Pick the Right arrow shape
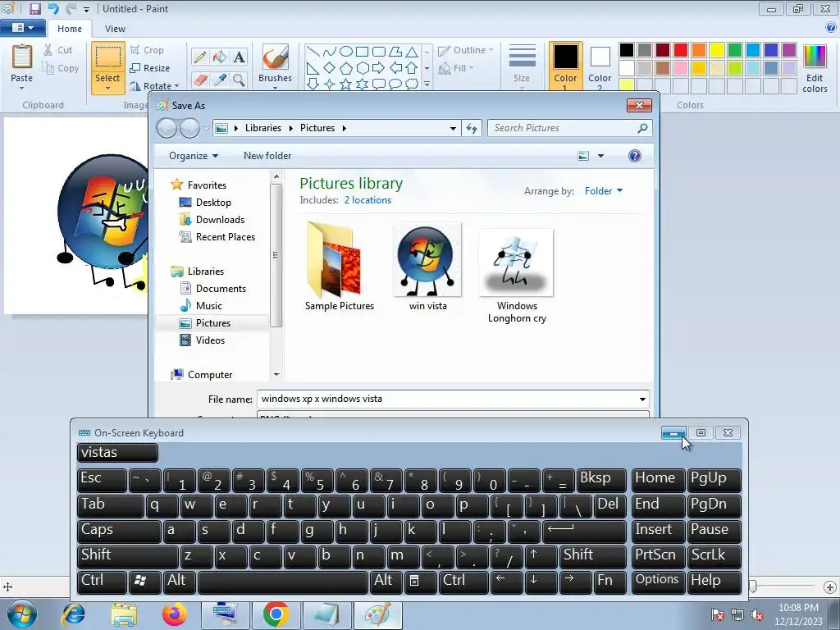Screen dimensions: 840x630 378,68
